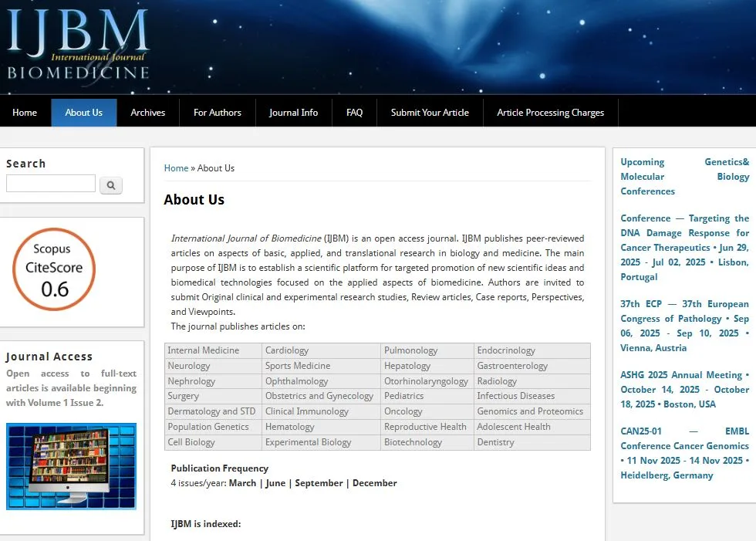Open the Home navigation menu item
The height and width of the screenshot is (541, 756).
click(x=25, y=113)
